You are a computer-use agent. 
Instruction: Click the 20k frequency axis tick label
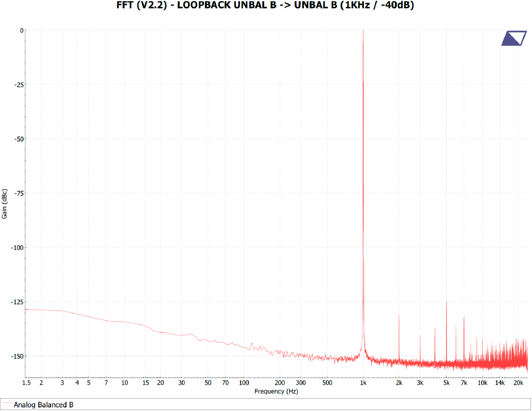point(518,383)
